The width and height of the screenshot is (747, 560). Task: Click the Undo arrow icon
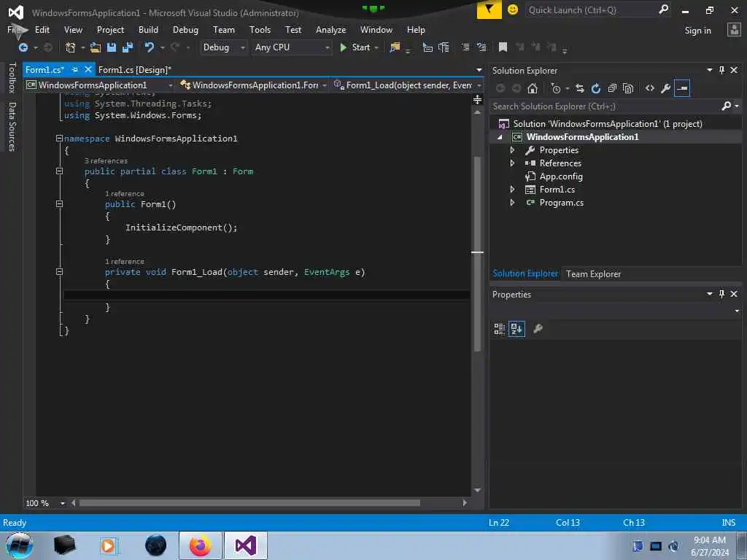click(149, 47)
